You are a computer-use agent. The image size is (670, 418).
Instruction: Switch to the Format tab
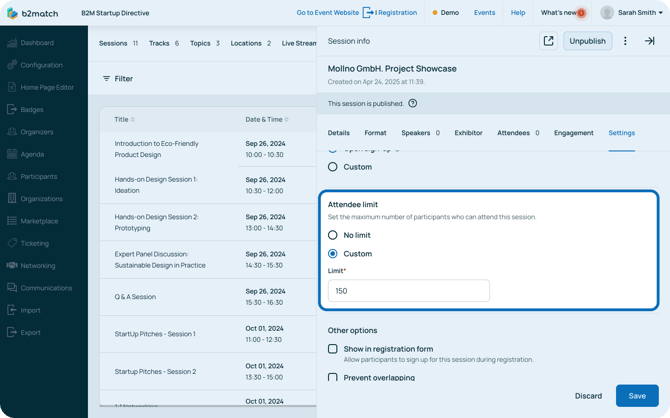(375, 133)
